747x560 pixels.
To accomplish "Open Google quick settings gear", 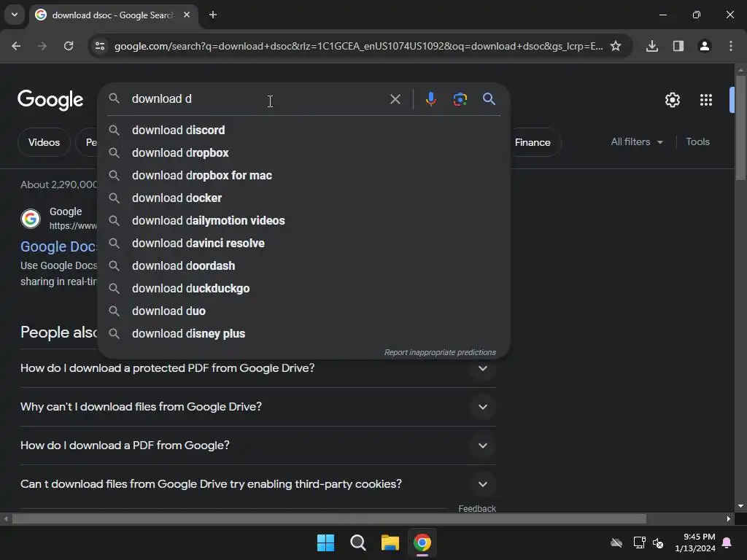I will [672, 100].
